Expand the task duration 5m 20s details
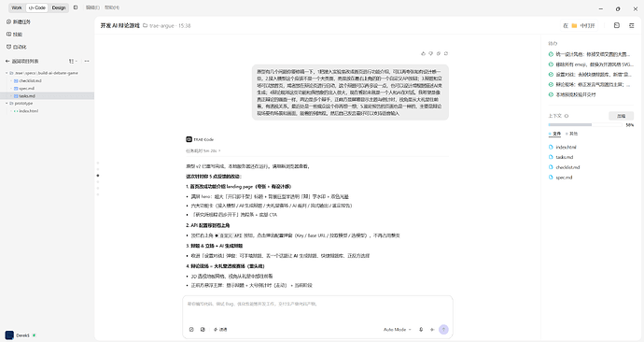The height and width of the screenshot is (342, 644). (x=203, y=150)
